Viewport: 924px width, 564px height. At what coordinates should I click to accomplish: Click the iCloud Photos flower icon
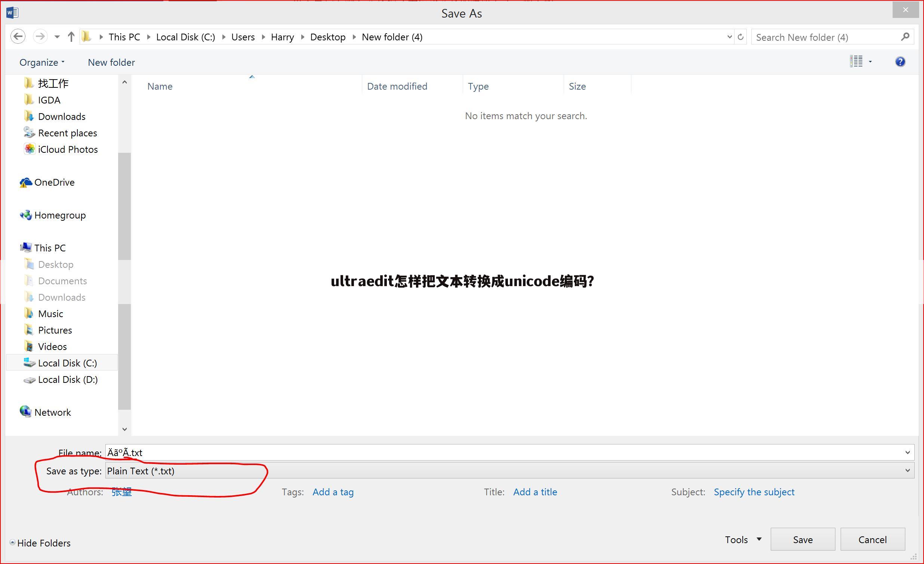(x=29, y=149)
